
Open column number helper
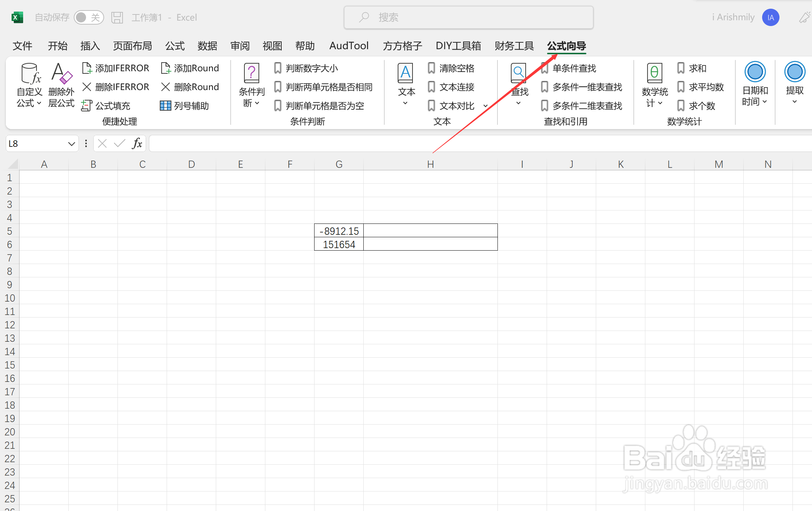click(184, 106)
